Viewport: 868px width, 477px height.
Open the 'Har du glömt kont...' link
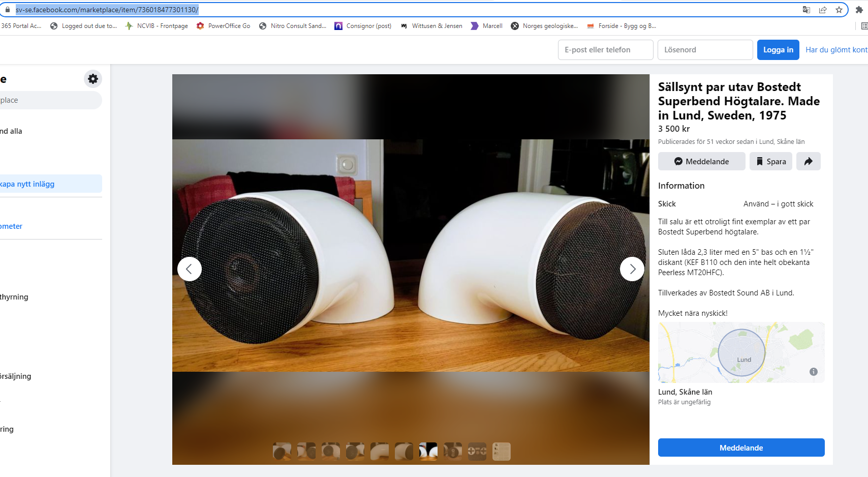[x=836, y=50]
